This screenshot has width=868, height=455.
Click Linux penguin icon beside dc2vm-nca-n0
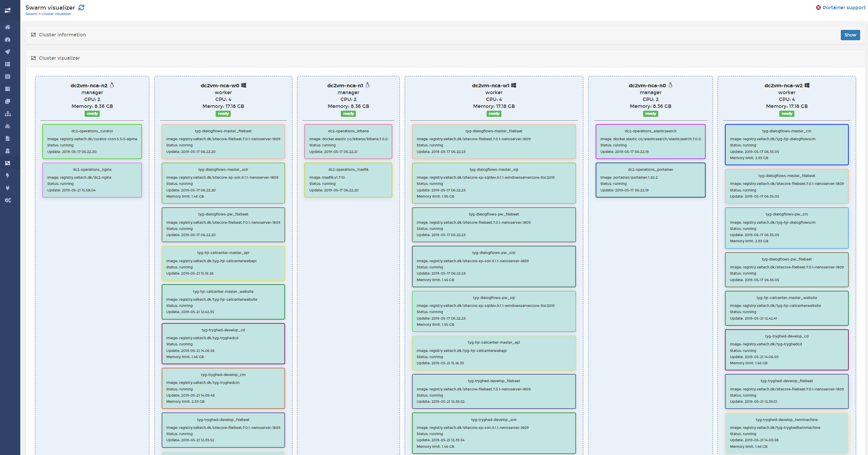pyautogui.click(x=670, y=85)
